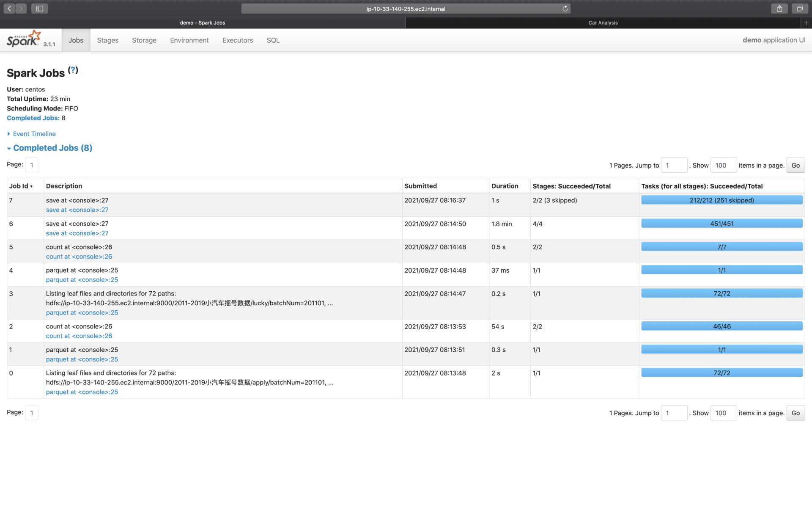This screenshot has width=812, height=508.
Task: Open the browser share icon
Action: (779, 8)
